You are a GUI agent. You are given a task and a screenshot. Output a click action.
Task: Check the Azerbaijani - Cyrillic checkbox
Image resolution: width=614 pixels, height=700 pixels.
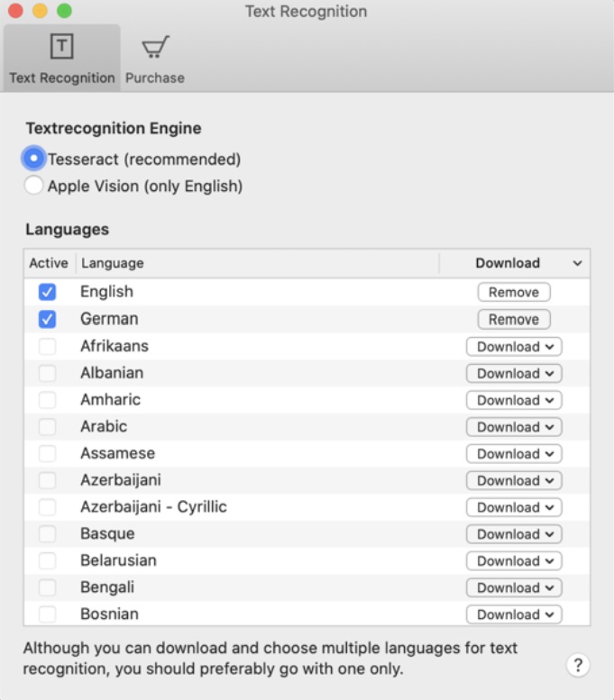click(x=47, y=507)
